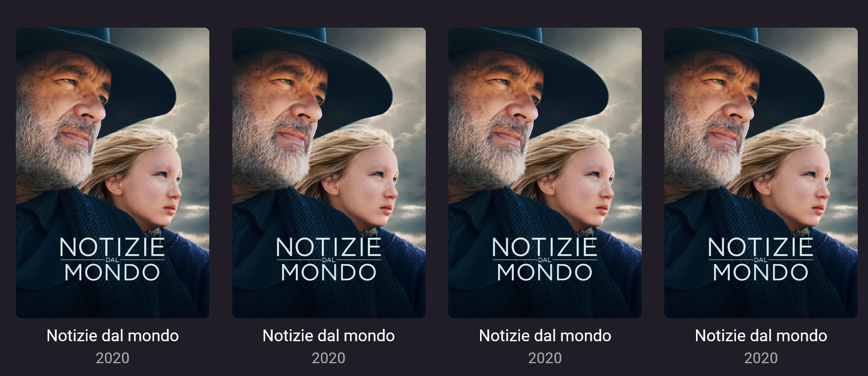Click the third Notizie dal mondo title link
Viewport: 868px width, 376px height.
(x=545, y=336)
